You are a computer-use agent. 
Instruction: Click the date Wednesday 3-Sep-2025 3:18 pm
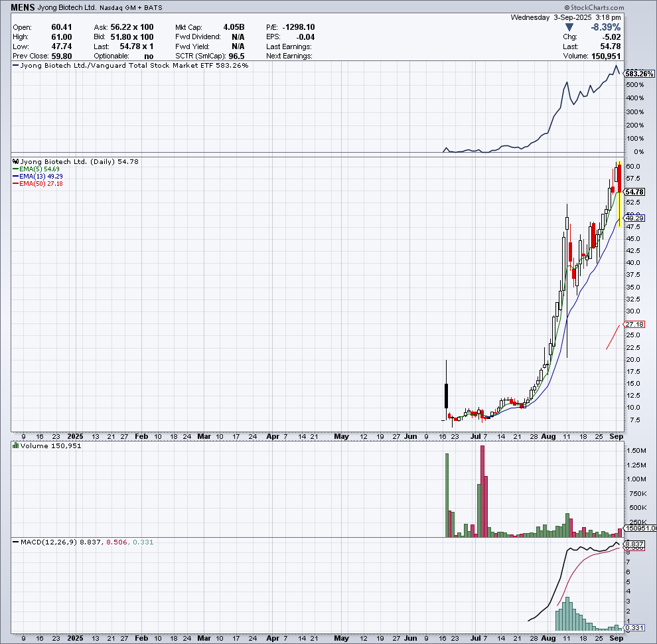(x=565, y=18)
